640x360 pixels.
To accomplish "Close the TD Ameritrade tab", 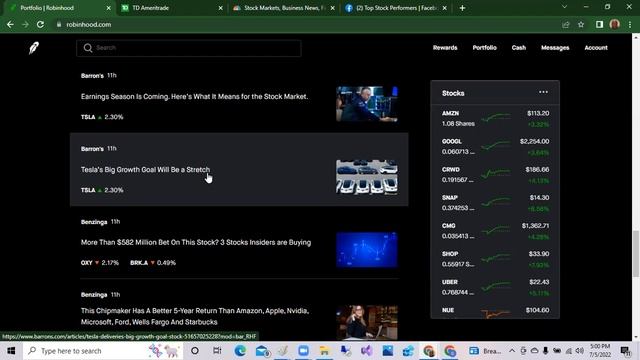I will click(220, 8).
